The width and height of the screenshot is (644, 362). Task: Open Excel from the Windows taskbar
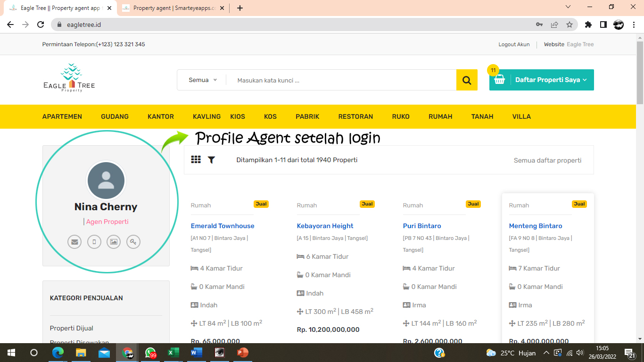click(x=173, y=353)
